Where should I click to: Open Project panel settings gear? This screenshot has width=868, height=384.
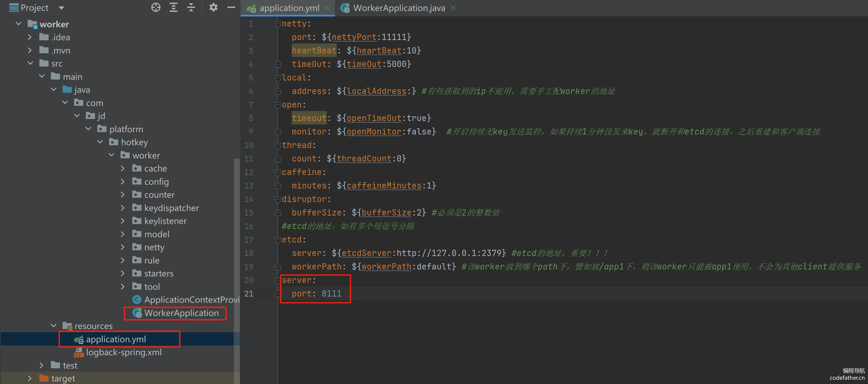[x=213, y=7]
